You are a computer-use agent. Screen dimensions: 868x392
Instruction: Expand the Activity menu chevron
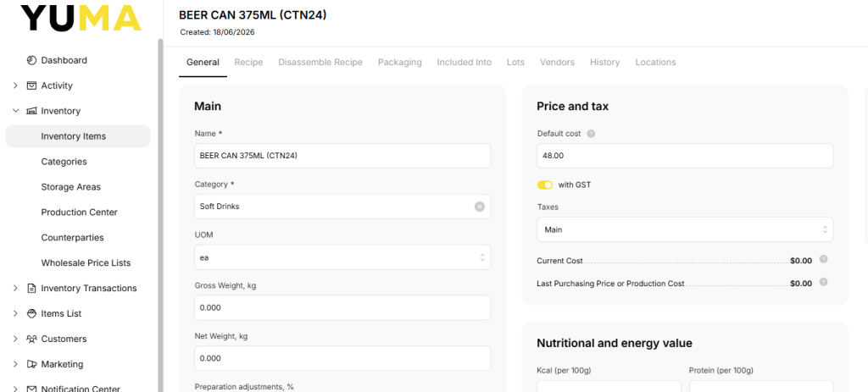(15, 86)
